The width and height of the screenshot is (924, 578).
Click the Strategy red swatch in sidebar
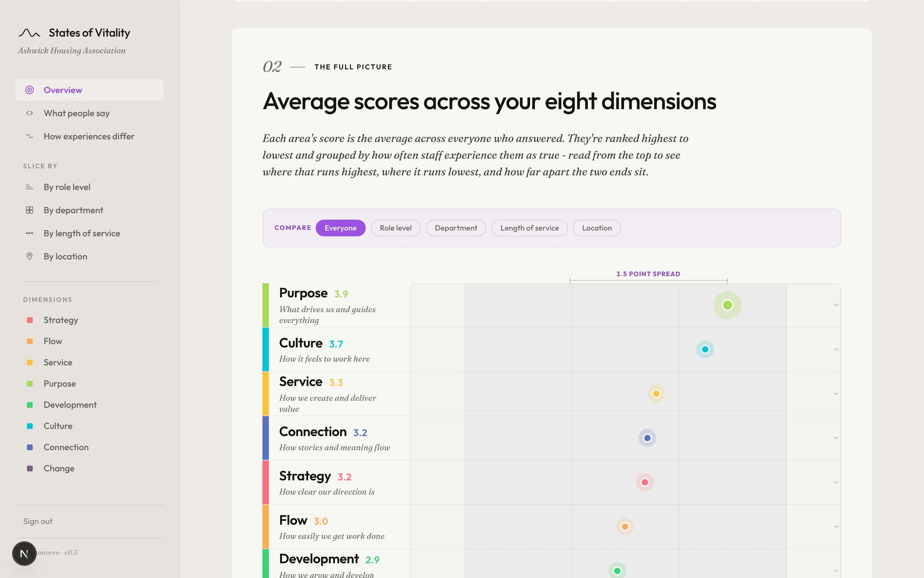[x=30, y=320]
